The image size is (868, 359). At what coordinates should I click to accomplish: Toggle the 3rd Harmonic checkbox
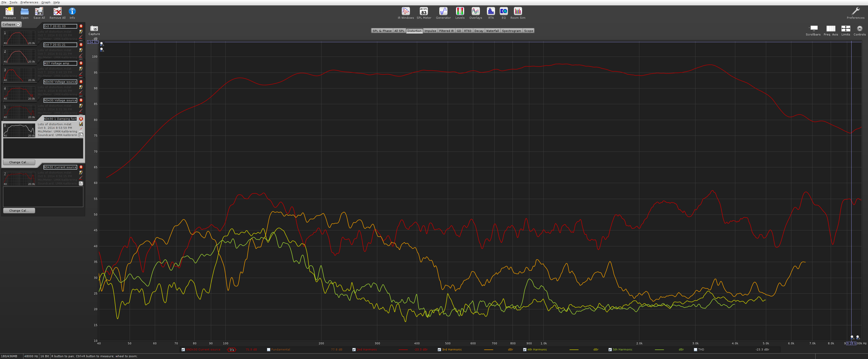pos(439,349)
